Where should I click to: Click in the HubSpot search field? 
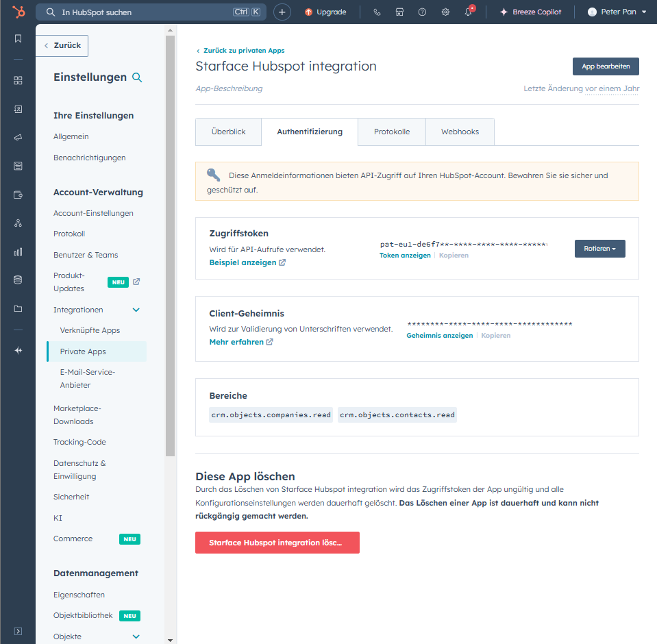144,12
